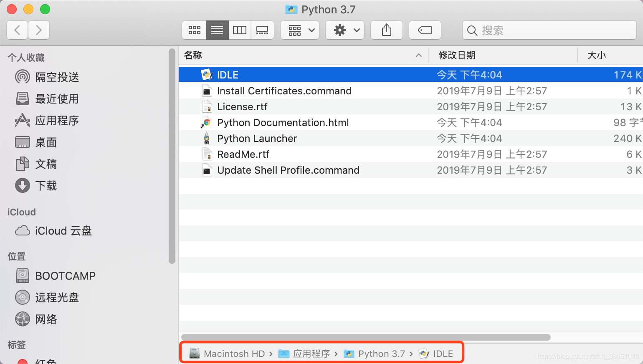Viewport: 643px width, 364px height.
Task: Click the Python Launcher name
Action: (257, 138)
